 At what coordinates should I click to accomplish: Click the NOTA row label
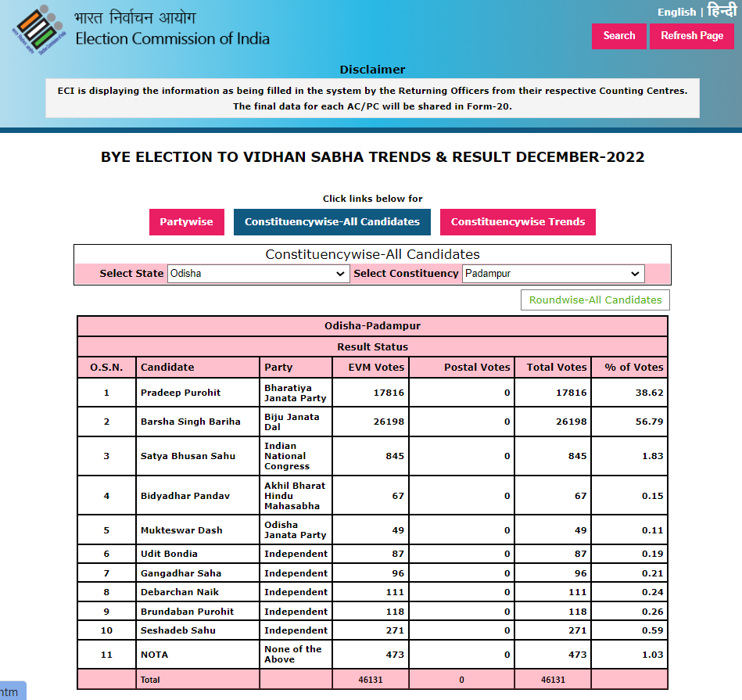(x=154, y=655)
